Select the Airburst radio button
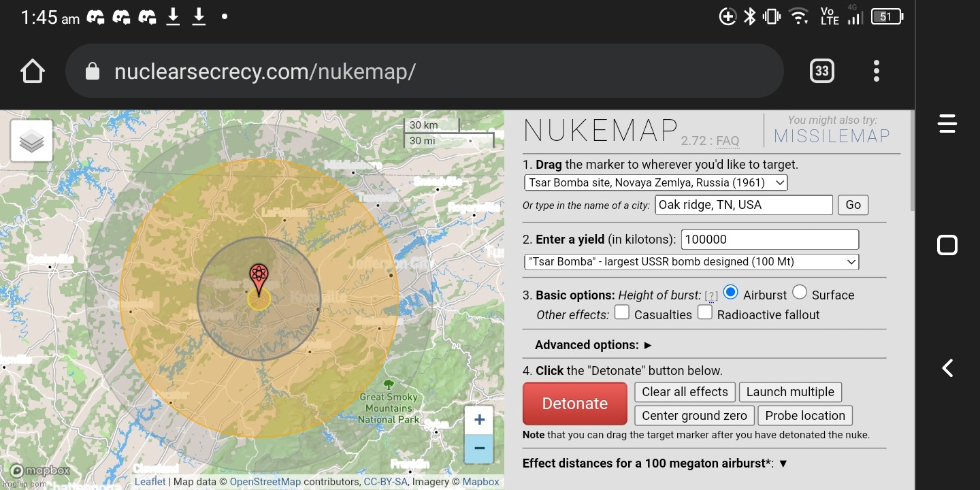 coord(730,293)
